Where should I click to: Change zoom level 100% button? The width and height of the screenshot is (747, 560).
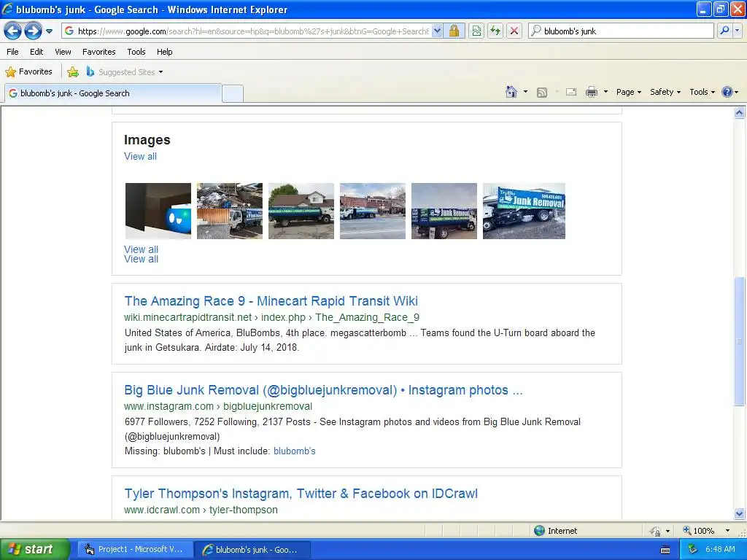[698, 531]
